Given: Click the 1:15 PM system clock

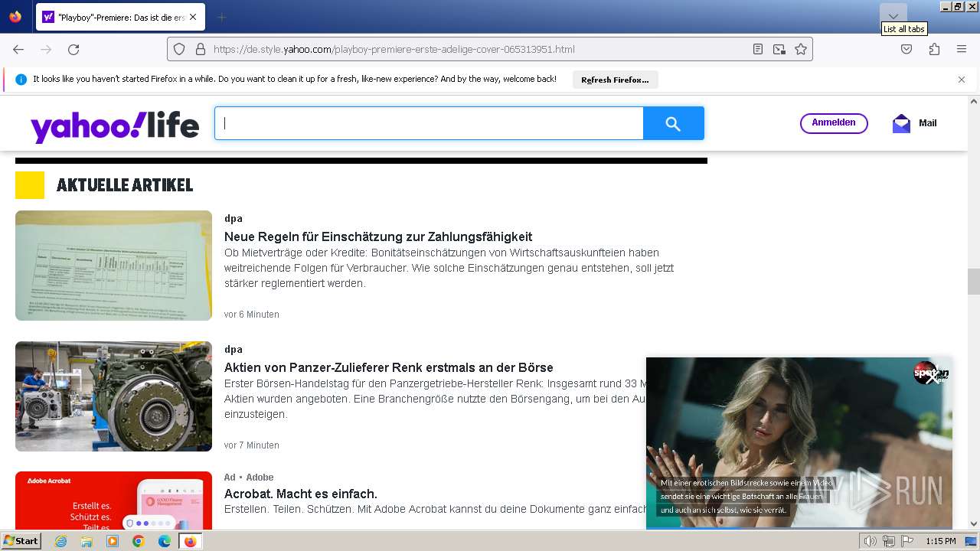Looking at the screenshot, I should (x=941, y=541).
